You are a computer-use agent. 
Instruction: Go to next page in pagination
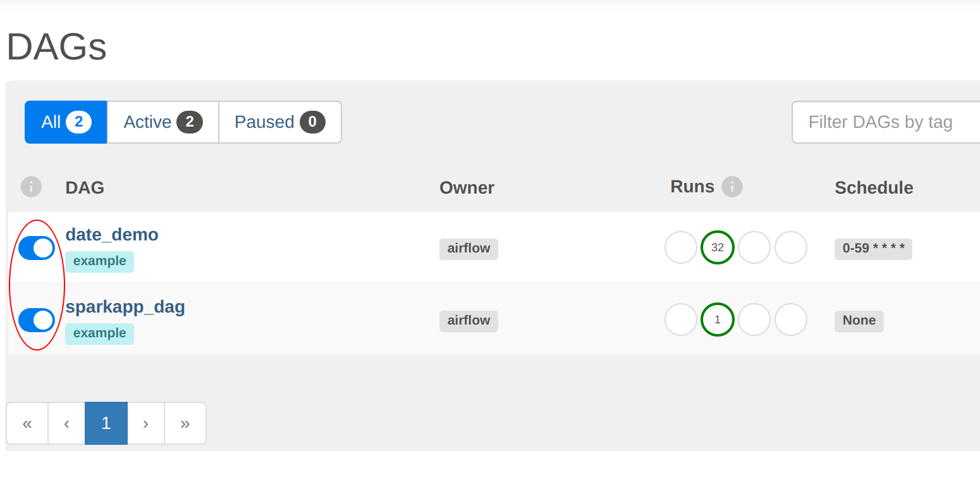point(145,423)
